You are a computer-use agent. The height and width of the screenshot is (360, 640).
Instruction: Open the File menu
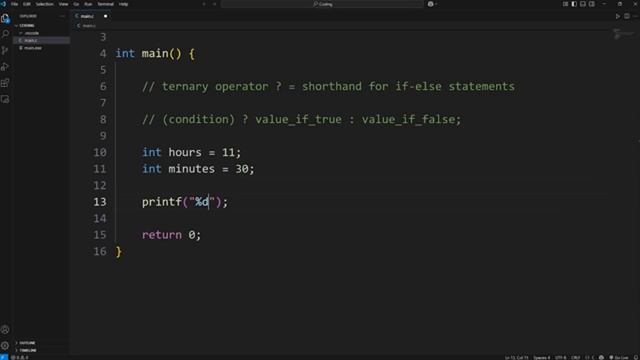(x=15, y=4)
